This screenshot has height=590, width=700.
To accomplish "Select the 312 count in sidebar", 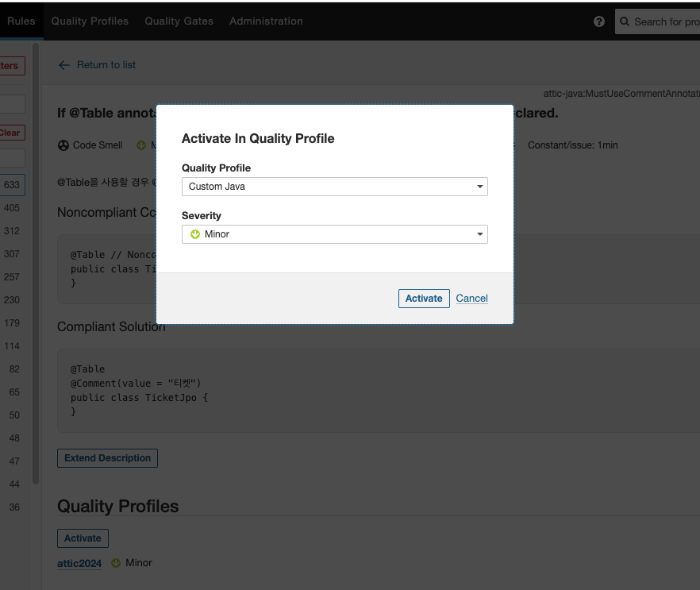I will [x=12, y=231].
